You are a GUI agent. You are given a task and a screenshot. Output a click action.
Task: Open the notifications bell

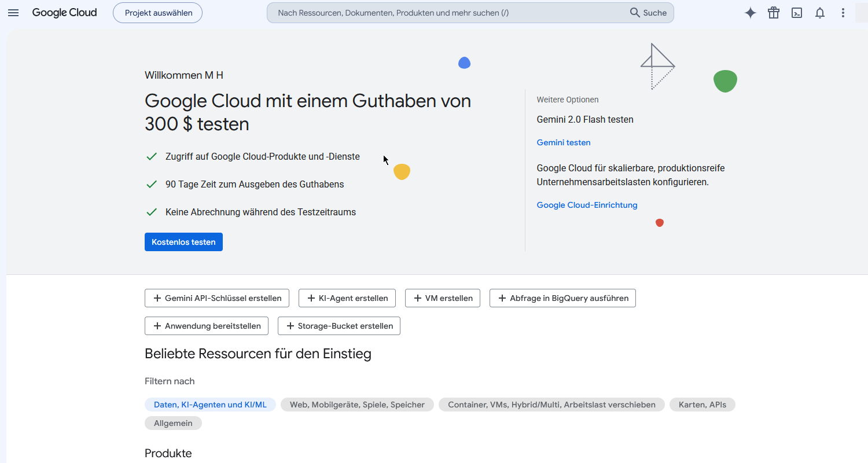(x=820, y=13)
